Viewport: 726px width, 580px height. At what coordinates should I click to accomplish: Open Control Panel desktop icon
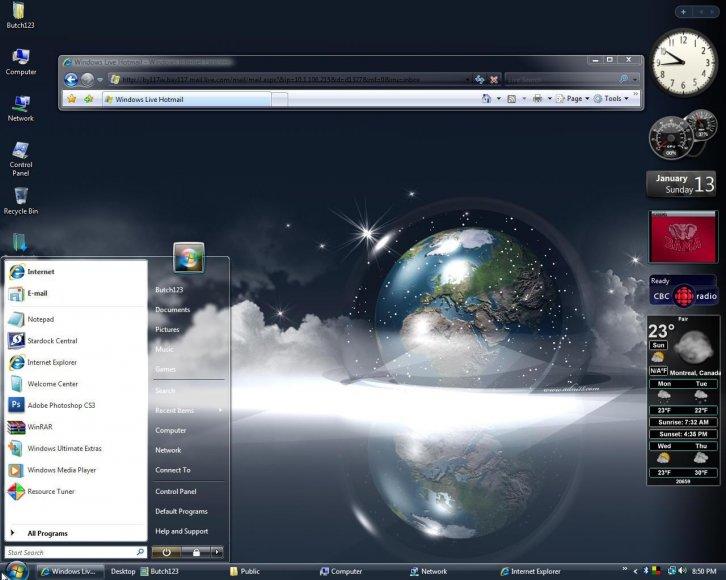pos(20,159)
